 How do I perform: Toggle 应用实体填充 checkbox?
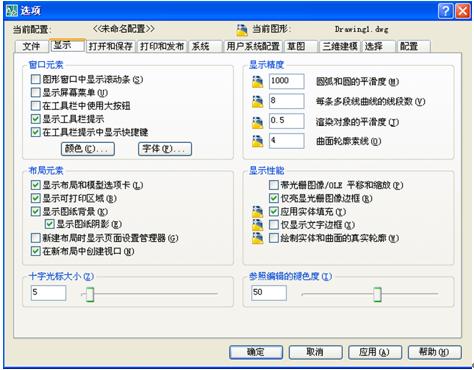click(274, 211)
